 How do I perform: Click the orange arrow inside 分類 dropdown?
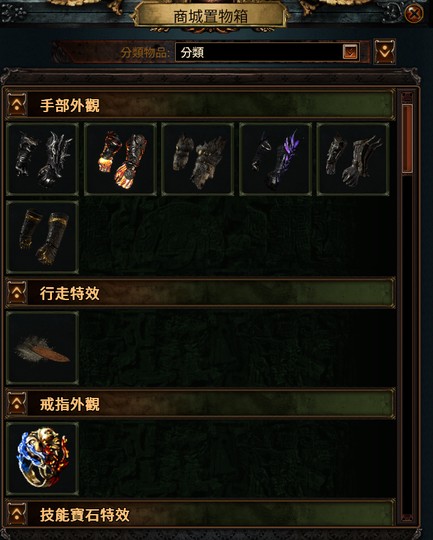[350, 52]
